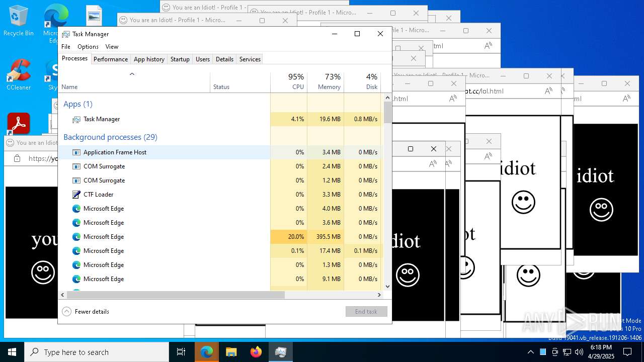
Task: Sort by the CPU column header
Action: 289,81
